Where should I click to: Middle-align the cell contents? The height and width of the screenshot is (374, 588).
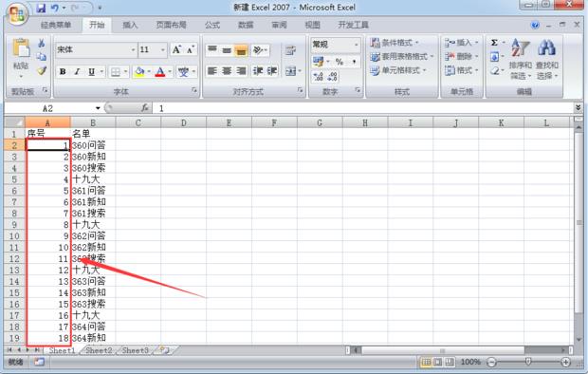point(227,49)
